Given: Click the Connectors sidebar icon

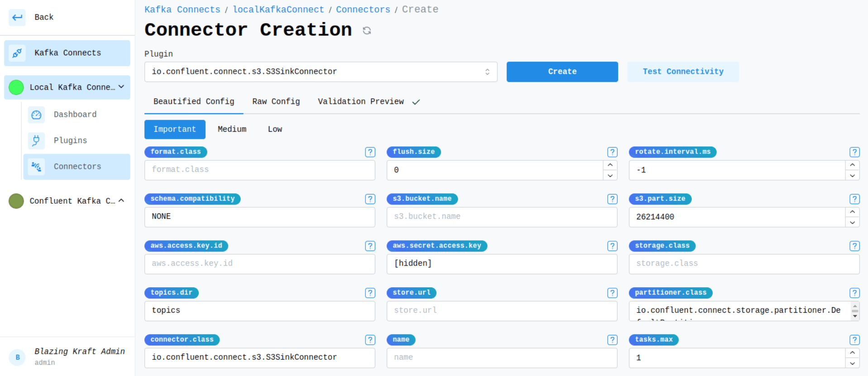Looking at the screenshot, I should [36, 167].
